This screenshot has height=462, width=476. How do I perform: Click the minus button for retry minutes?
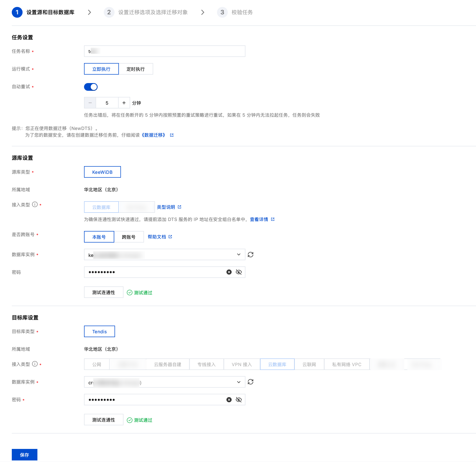(90, 103)
